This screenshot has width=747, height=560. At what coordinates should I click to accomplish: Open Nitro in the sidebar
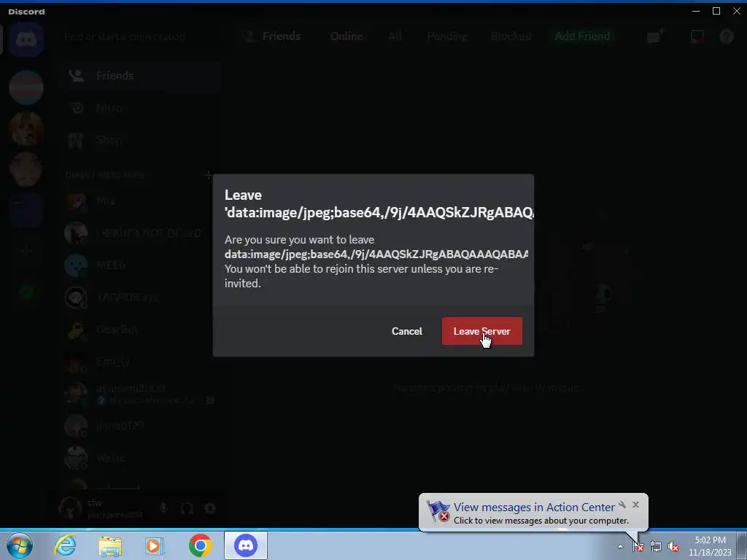coord(141,108)
